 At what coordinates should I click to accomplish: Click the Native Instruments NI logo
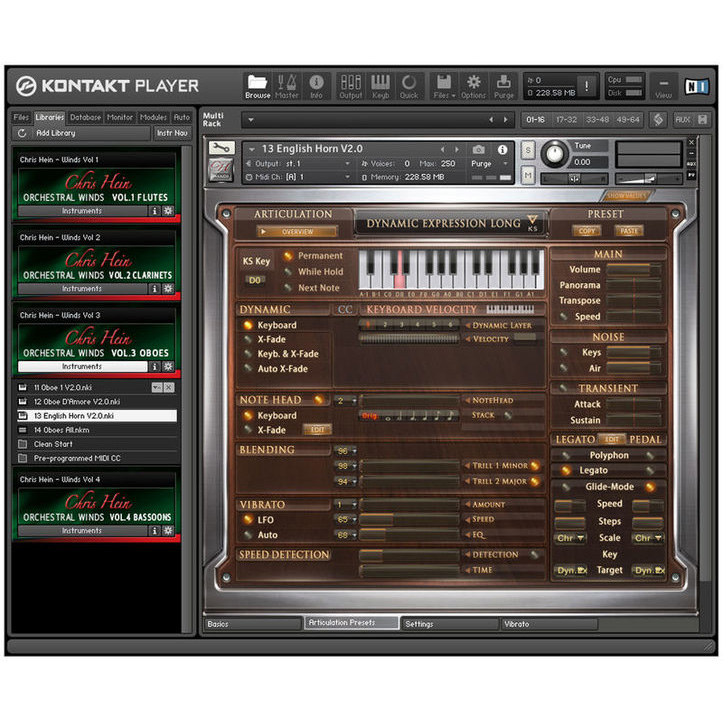[696, 86]
